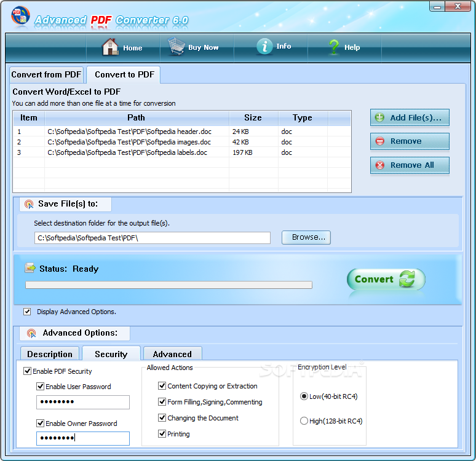Click the Advanced PDF Converter logo icon
Viewport: 476px width, 461px height.
pos(20,15)
